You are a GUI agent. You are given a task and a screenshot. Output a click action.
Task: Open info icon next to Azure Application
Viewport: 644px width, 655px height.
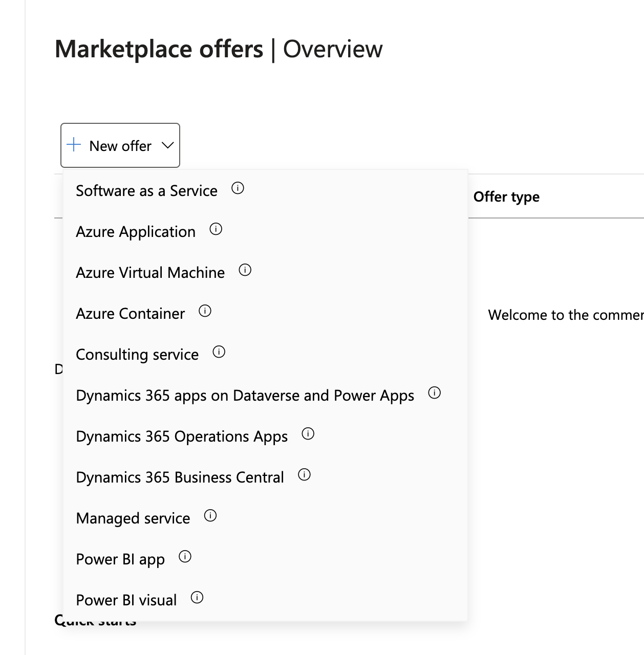click(216, 229)
